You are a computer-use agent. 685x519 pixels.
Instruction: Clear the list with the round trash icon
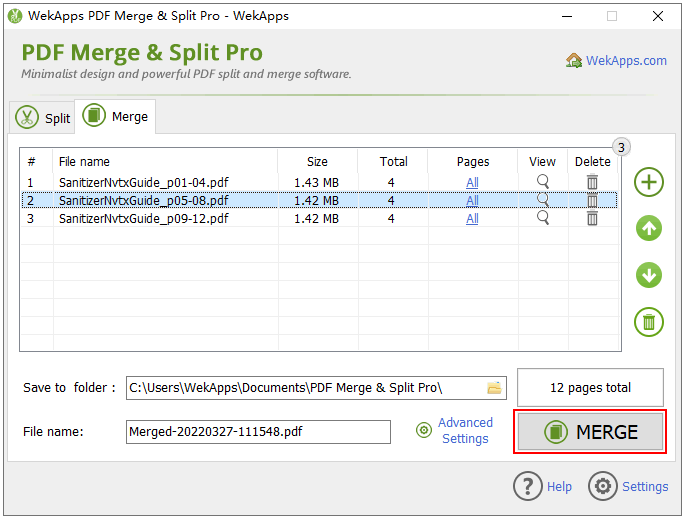click(x=649, y=322)
